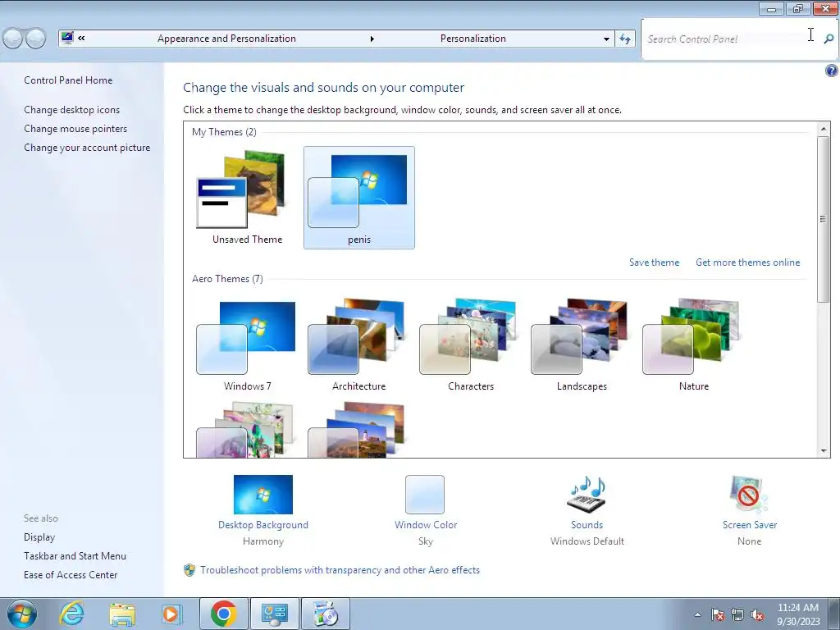Switch to Google Chrome in taskbar

pyautogui.click(x=223, y=614)
